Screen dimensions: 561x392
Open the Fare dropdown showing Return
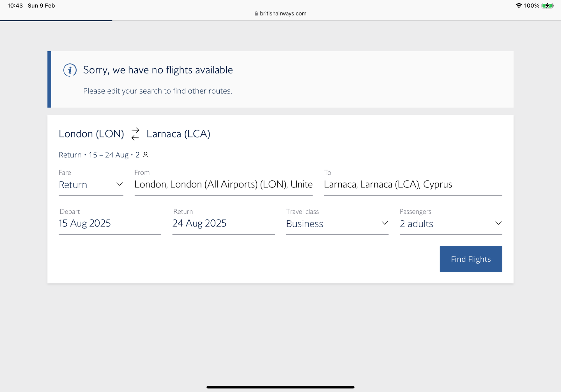pos(91,185)
